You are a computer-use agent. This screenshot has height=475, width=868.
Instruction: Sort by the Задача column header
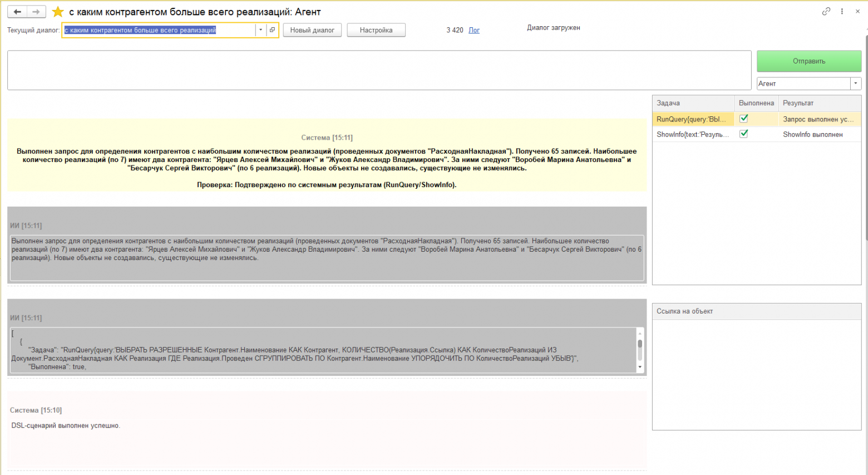(x=693, y=103)
